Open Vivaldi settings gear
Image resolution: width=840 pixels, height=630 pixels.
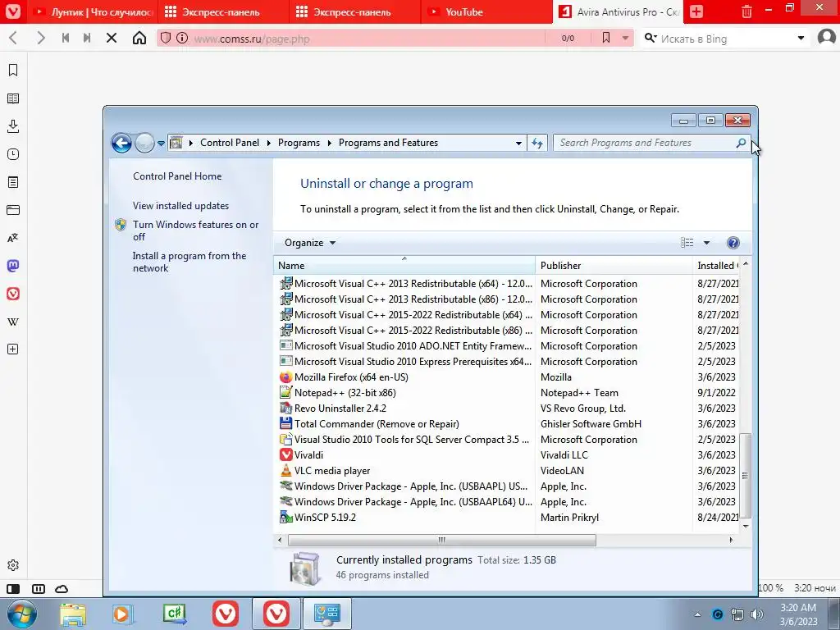tap(13, 565)
